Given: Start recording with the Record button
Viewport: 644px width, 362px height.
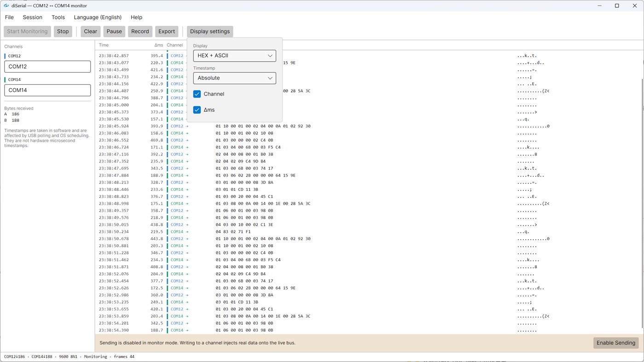Looking at the screenshot, I should pos(140,31).
